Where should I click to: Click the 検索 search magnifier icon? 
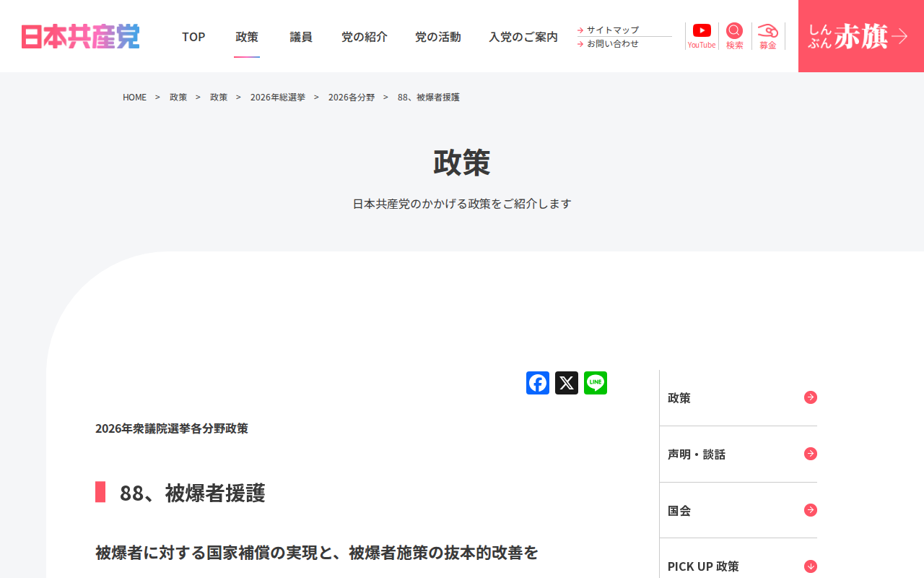[734, 30]
